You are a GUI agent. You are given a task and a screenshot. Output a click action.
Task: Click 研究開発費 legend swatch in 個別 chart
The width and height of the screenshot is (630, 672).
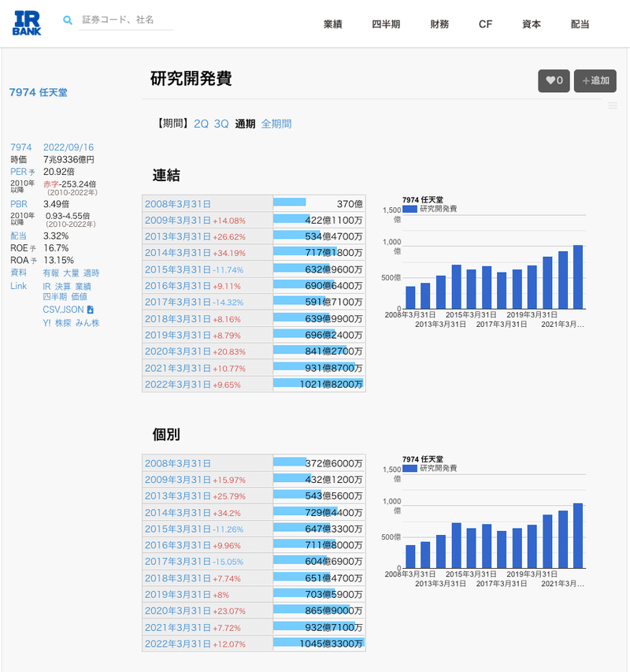[409, 468]
